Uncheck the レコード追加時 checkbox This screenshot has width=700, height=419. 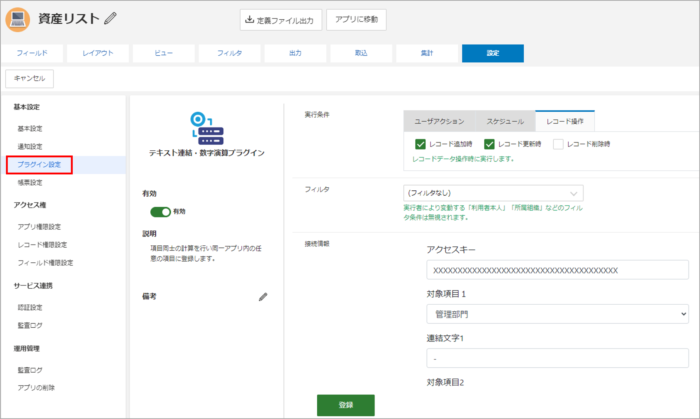420,144
